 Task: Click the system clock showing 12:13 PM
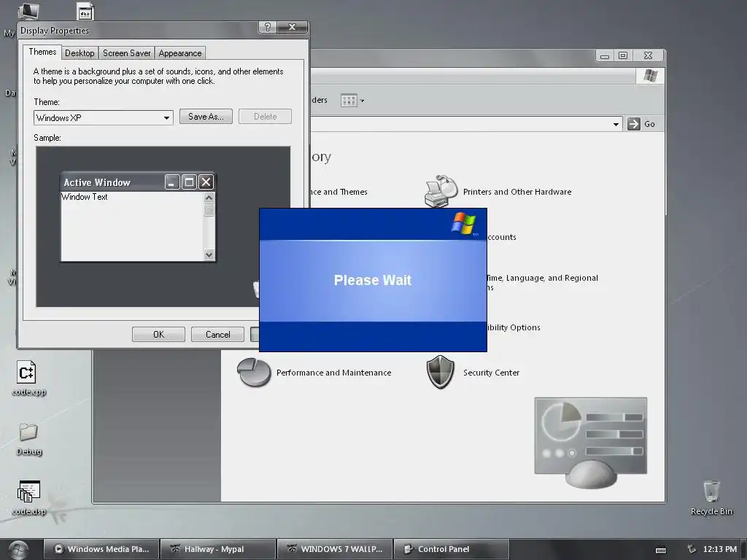[x=719, y=549]
